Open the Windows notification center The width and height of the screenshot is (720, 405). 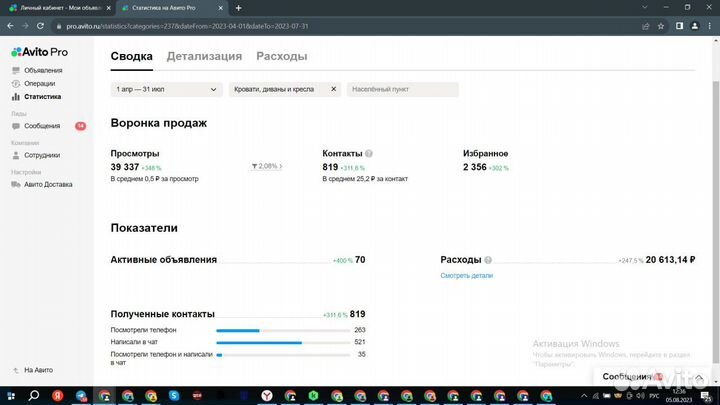pos(706,396)
